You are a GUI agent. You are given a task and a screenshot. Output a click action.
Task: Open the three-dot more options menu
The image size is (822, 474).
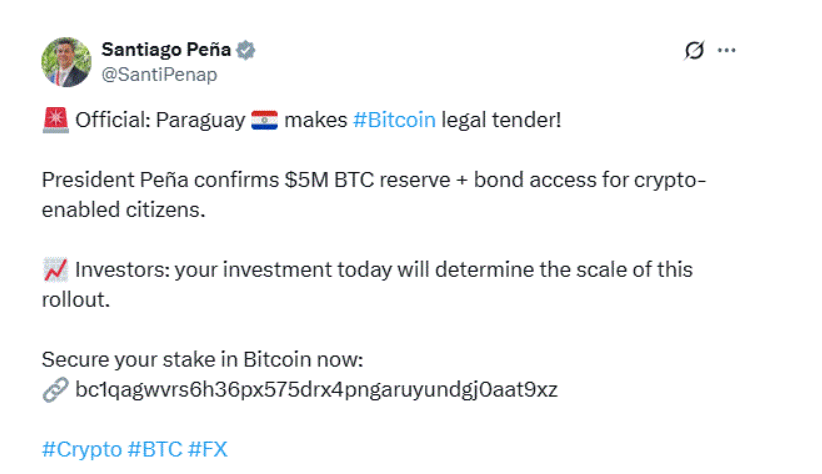(727, 50)
